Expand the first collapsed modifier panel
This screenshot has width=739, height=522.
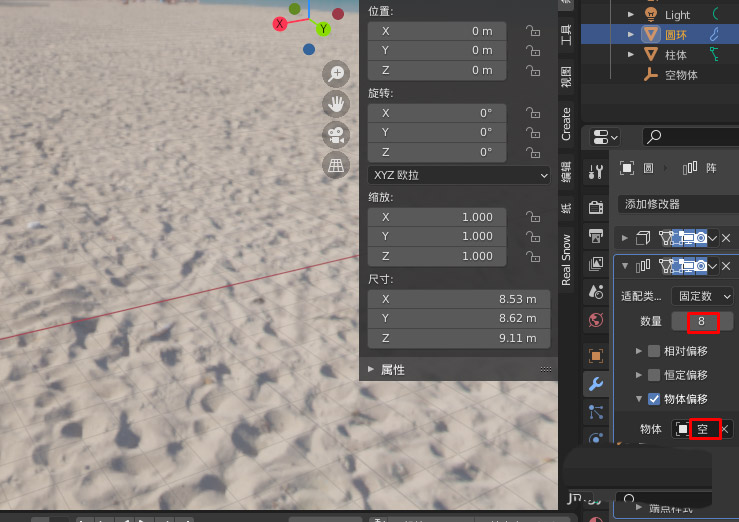625,238
